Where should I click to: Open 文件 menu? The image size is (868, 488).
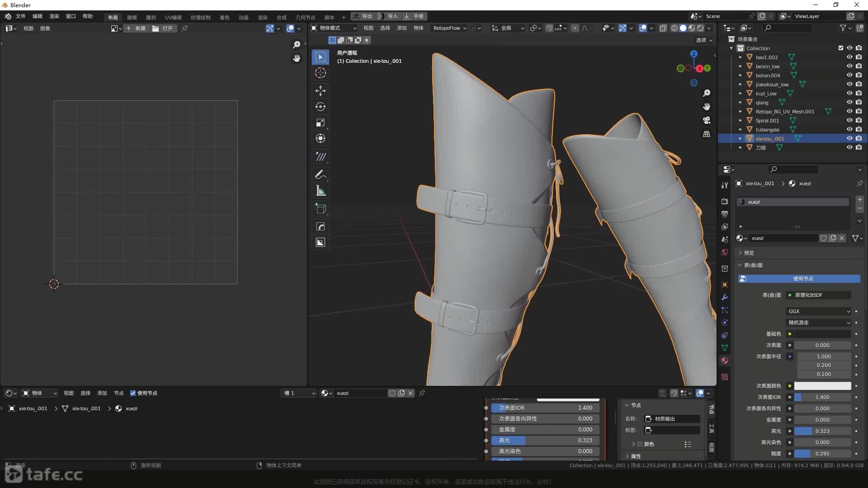point(21,16)
